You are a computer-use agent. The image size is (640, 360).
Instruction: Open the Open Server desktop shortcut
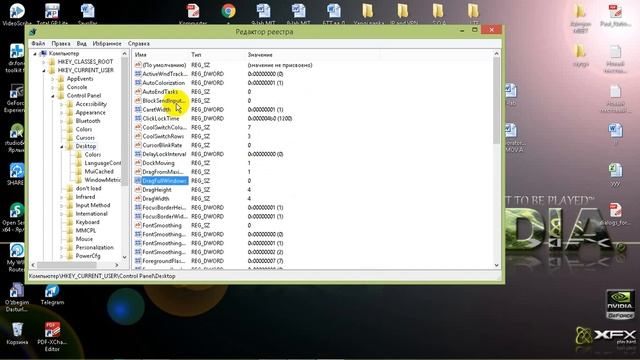[14, 218]
